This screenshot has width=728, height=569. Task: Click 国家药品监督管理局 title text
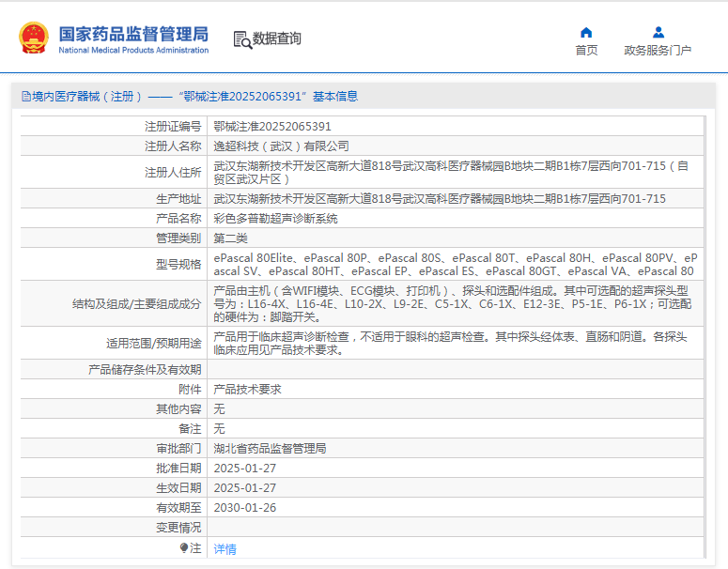[x=133, y=34]
